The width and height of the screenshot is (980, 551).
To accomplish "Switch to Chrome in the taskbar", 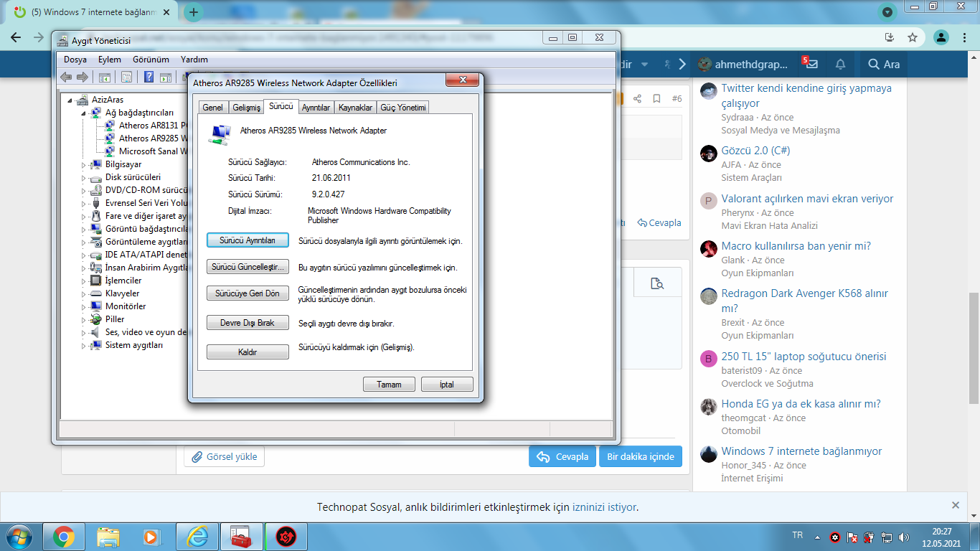I will [x=63, y=536].
